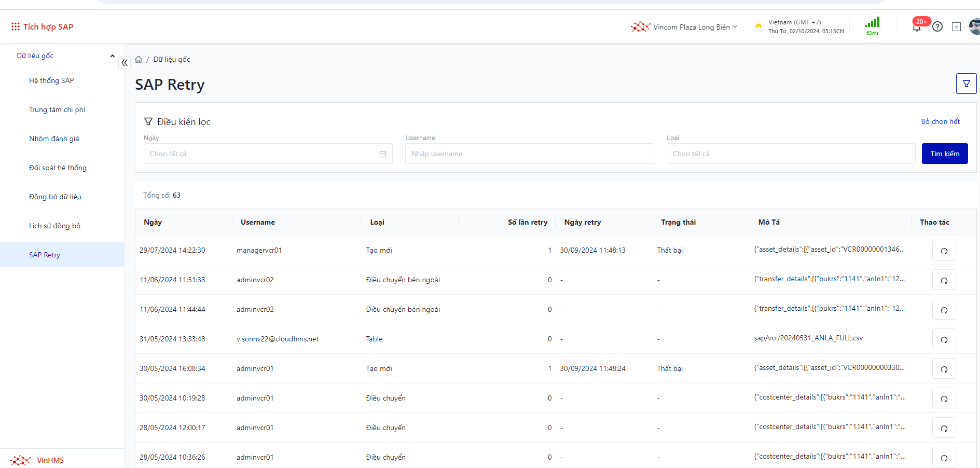Open the Ngày date picker field
Viewport: 980px width, 468px height.
[268, 154]
